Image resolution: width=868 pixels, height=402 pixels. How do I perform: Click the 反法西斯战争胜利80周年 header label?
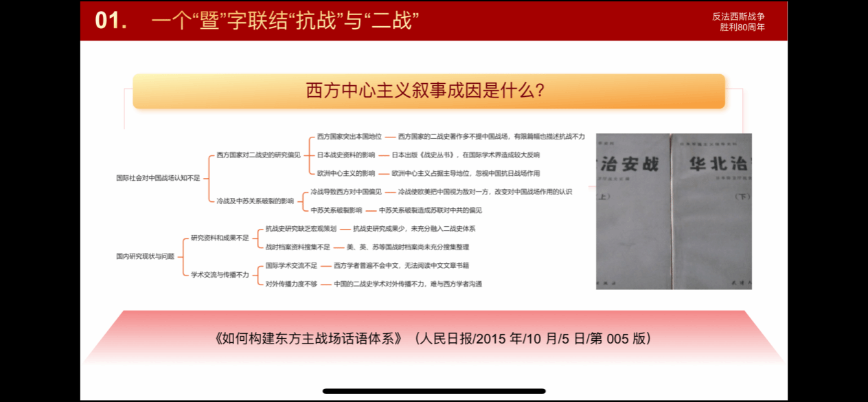point(738,22)
